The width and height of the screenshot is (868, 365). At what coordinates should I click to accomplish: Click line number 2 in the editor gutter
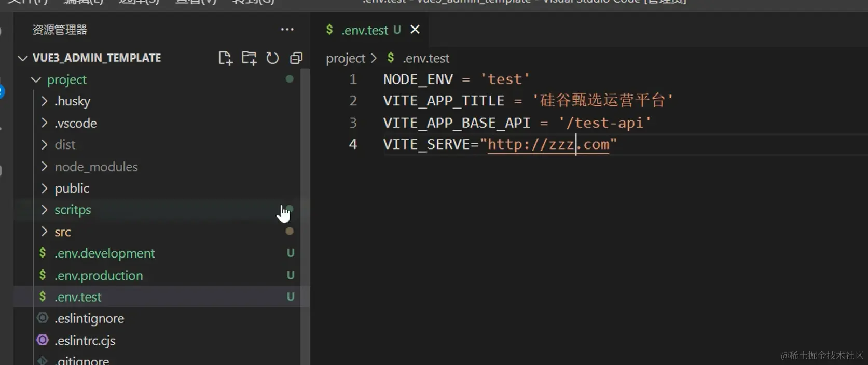pyautogui.click(x=353, y=101)
